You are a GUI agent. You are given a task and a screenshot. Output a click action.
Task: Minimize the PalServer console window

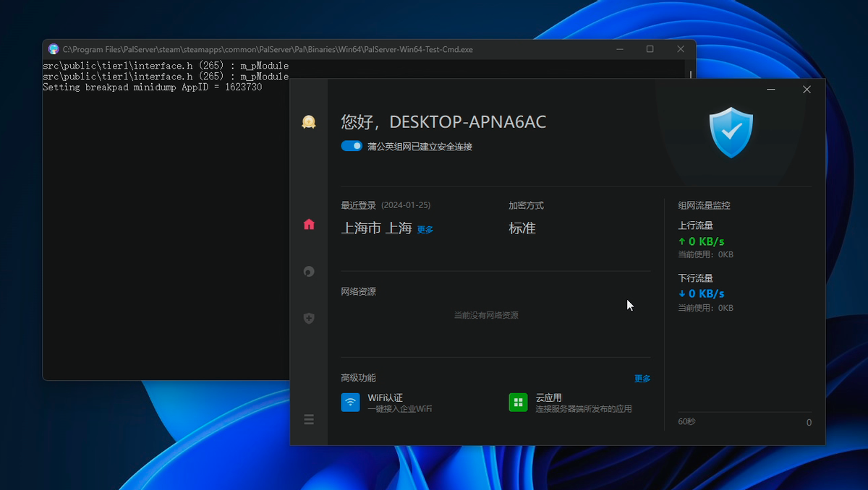pyautogui.click(x=620, y=49)
